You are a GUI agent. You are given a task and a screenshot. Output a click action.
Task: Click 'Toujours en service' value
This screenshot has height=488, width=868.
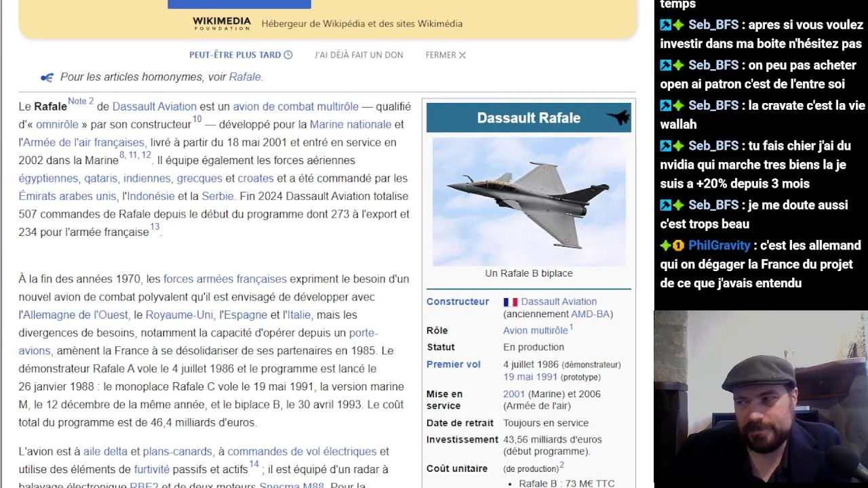click(x=546, y=423)
